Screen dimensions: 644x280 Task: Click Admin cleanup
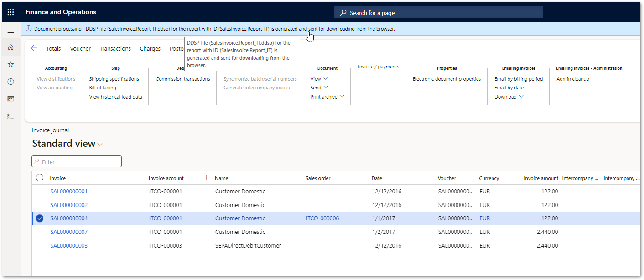tap(573, 79)
